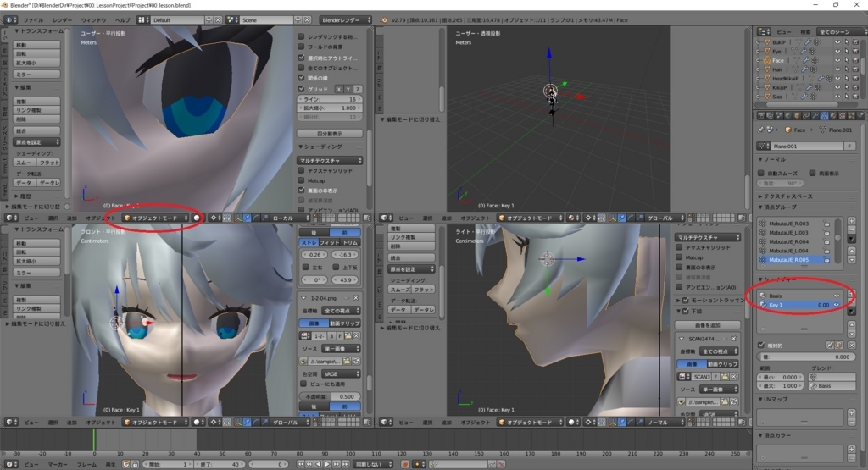Click the pivot point icon in the top-left viewport header
Viewport: 868px width, 470px height.
click(x=216, y=218)
